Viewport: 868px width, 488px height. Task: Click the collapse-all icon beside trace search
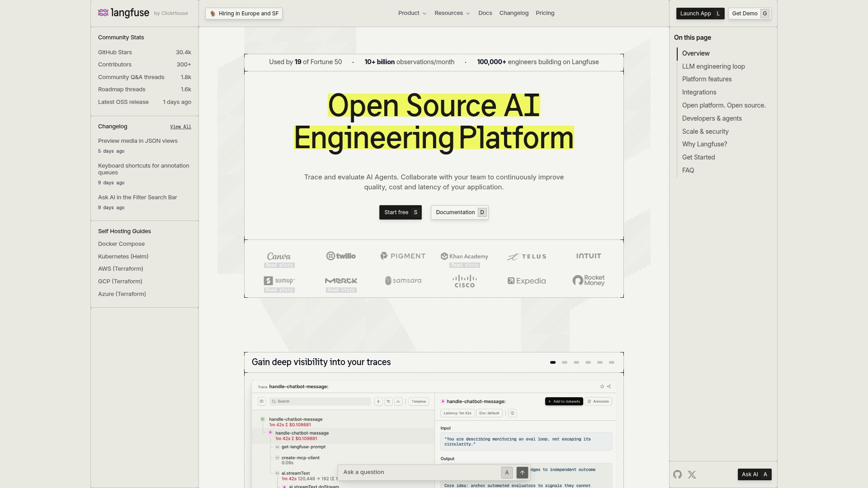point(378,401)
